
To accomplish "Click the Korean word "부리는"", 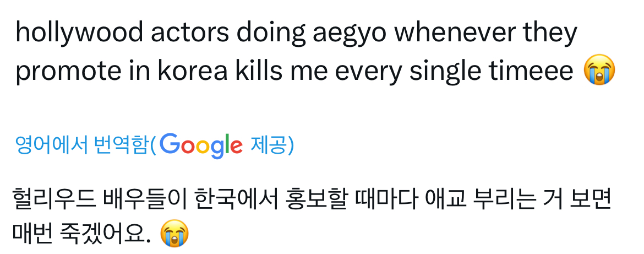I will [505, 198].
